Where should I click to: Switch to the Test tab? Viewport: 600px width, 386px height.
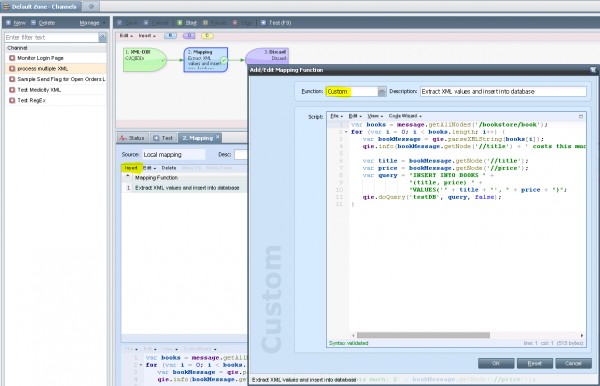pos(163,138)
